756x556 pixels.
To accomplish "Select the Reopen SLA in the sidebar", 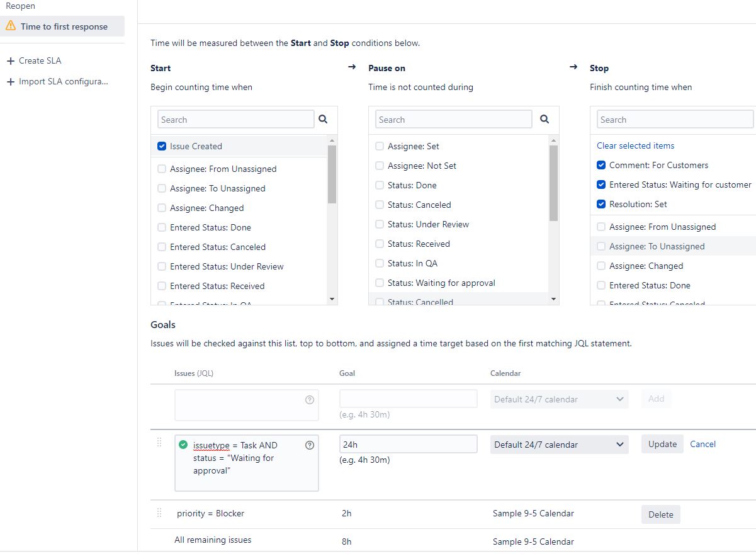I will [x=20, y=6].
